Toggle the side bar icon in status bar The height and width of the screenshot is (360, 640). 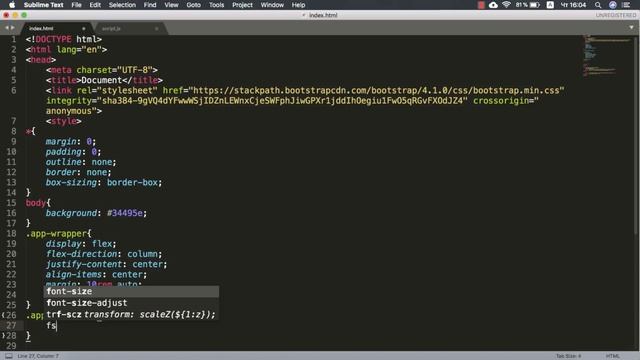pyautogui.click(x=9, y=356)
